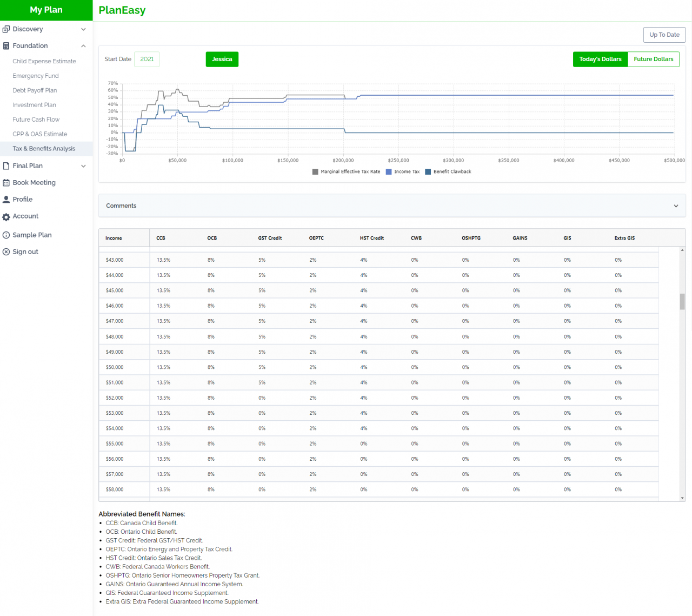Viewport: 692px width, 616px height.
Task: Click the Final Plan document icon
Action: 6,166
